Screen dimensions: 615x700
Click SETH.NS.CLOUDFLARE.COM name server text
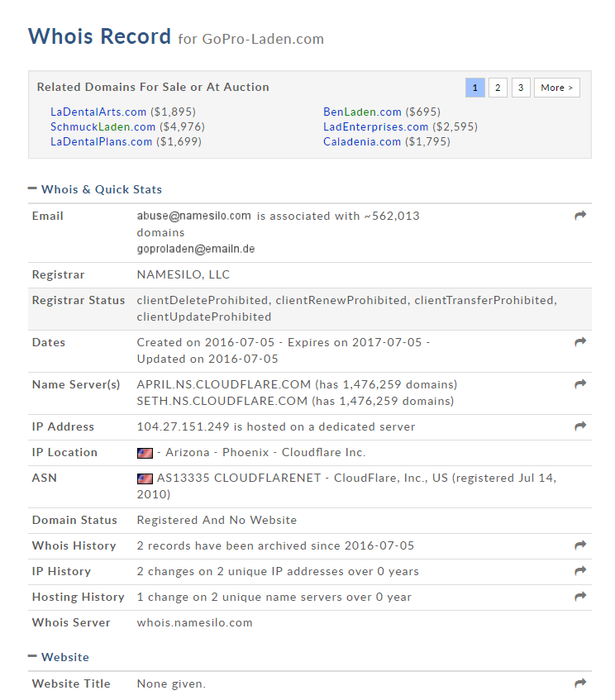tap(222, 401)
